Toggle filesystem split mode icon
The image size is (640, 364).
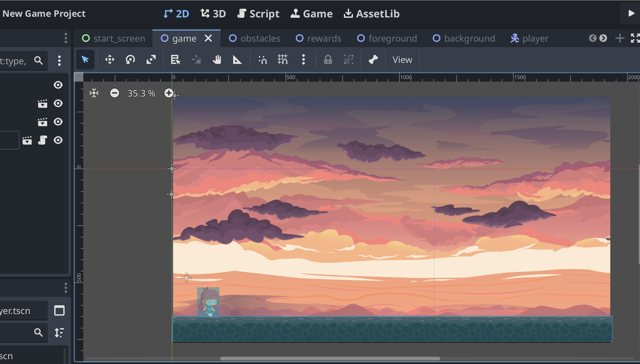tap(59, 311)
